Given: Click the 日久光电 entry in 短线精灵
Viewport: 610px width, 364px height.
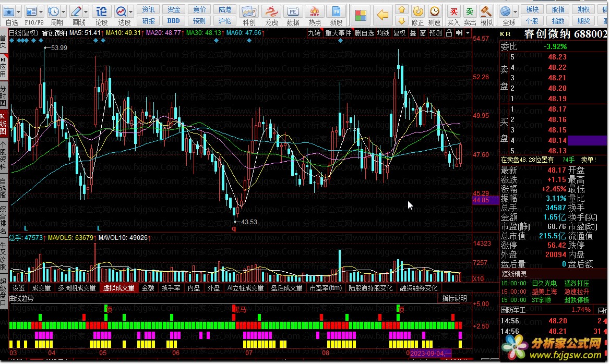Looking at the screenshot, I should click(544, 284).
